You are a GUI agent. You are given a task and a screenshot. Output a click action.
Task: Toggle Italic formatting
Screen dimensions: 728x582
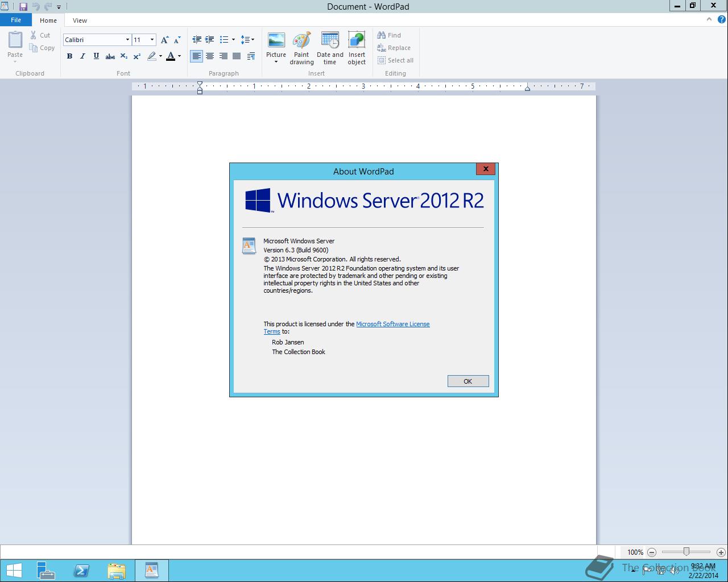[x=82, y=56]
